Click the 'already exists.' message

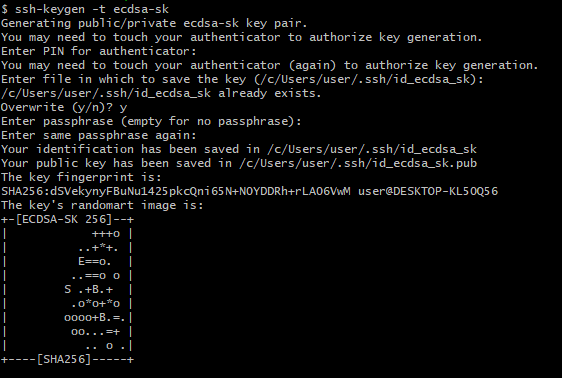click(270, 94)
